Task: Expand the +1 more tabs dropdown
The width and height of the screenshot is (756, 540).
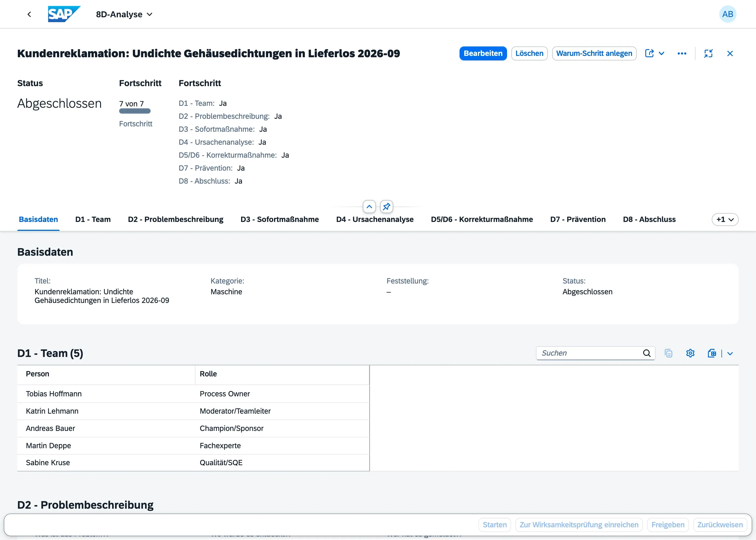Action: [725, 220]
